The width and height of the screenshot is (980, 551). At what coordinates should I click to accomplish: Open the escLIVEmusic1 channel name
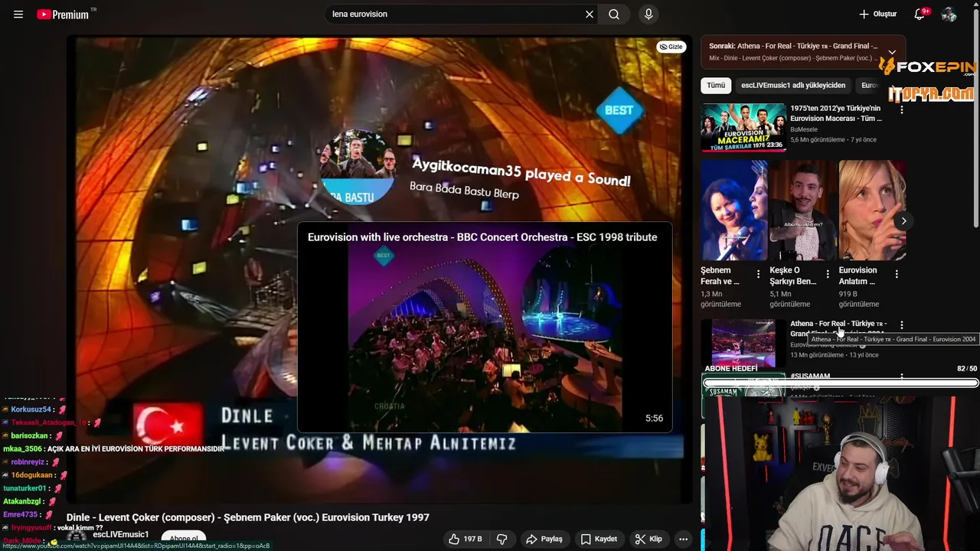pos(120,534)
